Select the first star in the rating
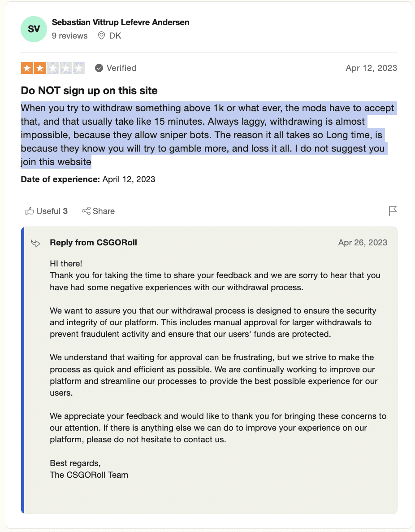415x532 pixels. (x=26, y=68)
